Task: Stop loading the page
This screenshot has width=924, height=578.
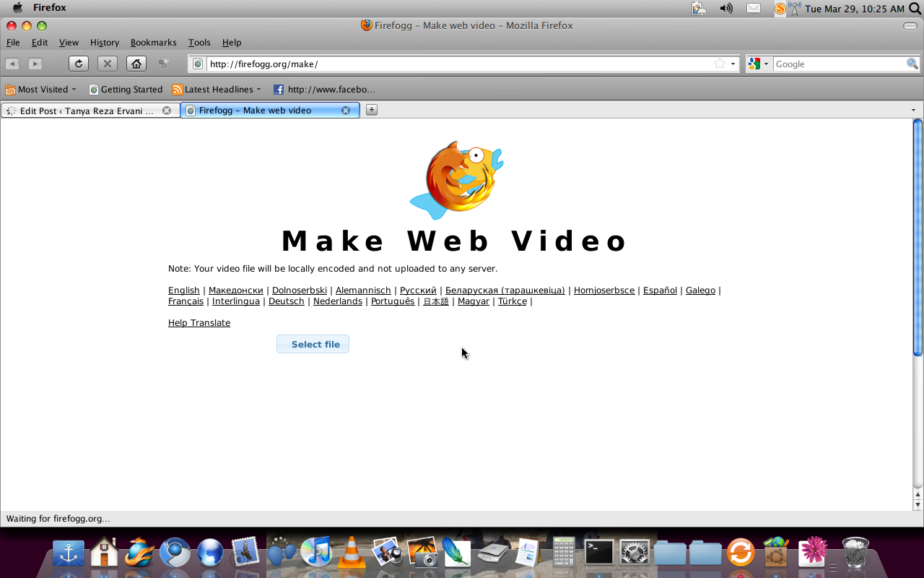Action: coord(108,64)
